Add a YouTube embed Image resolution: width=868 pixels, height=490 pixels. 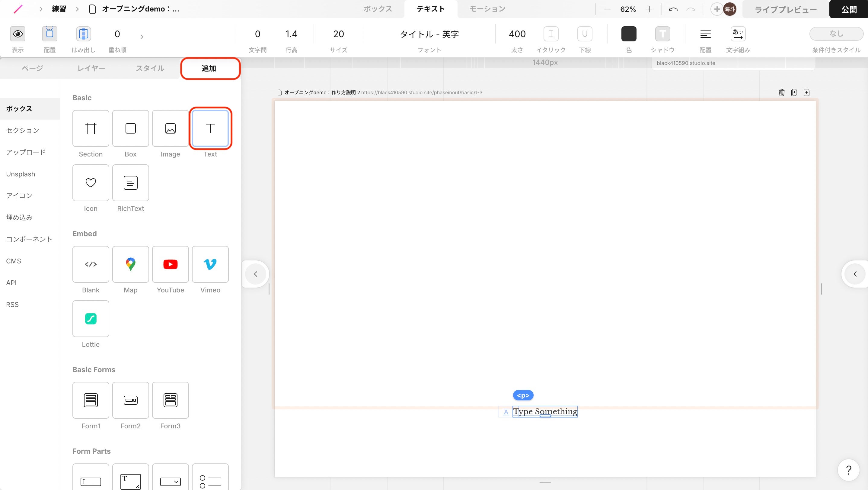coord(170,264)
